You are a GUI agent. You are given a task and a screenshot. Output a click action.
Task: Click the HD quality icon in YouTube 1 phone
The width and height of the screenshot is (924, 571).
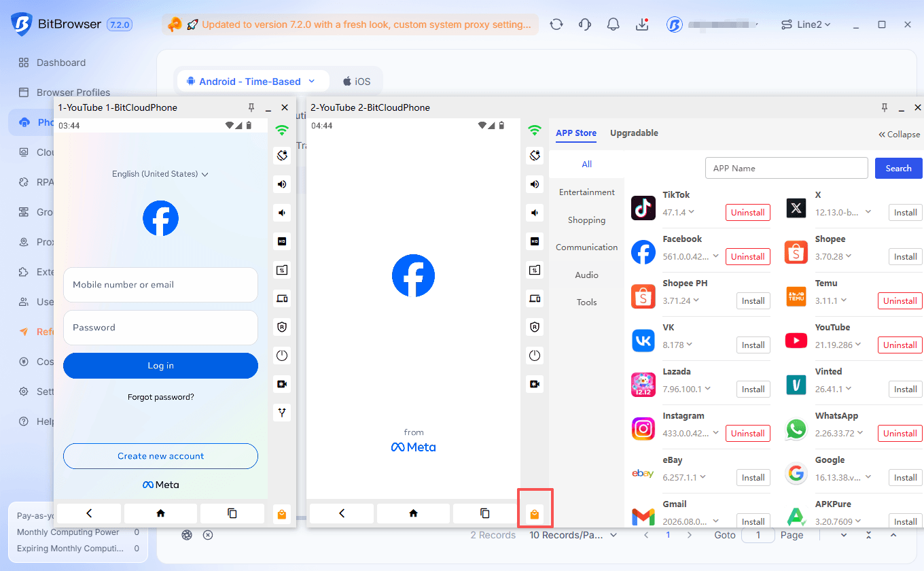point(282,241)
